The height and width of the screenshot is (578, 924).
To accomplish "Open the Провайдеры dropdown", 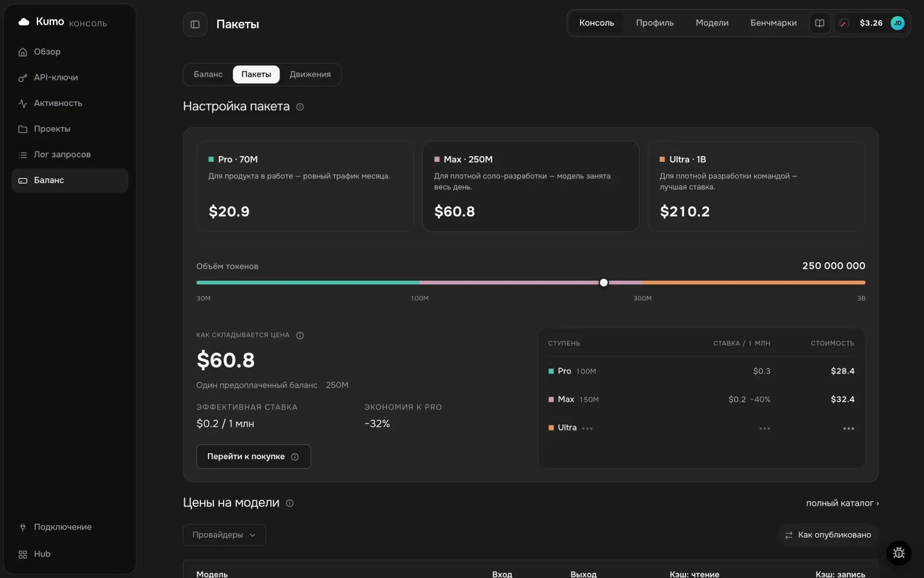I will point(224,535).
